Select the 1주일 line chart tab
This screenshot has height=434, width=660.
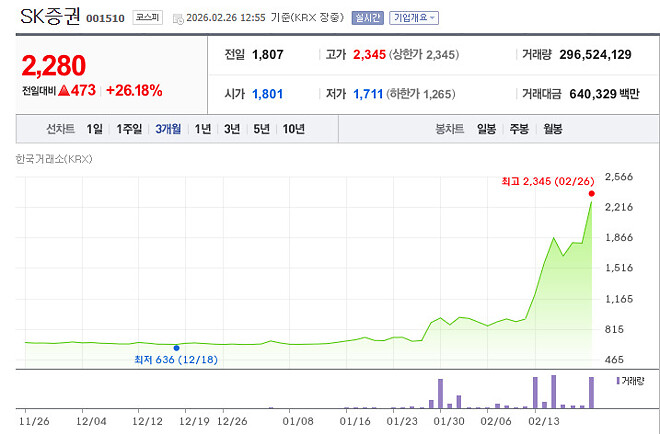click(129, 129)
